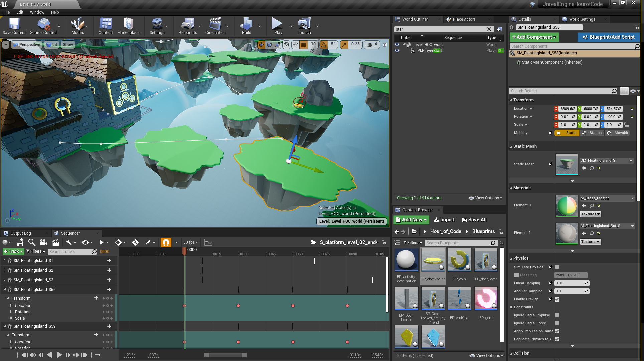Image resolution: width=644 pixels, height=361 pixels.
Task: Click the Save Current toolbar icon
Action: tap(14, 26)
